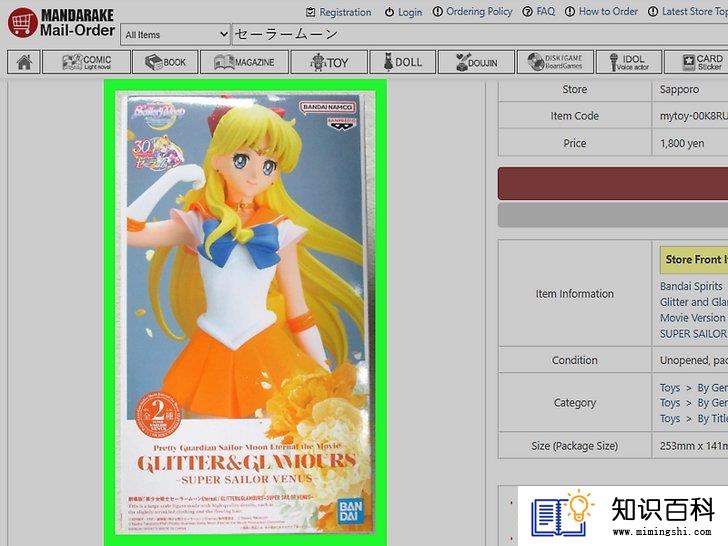The height and width of the screenshot is (546, 728).
Task: Open the Registration link
Action: (345, 12)
